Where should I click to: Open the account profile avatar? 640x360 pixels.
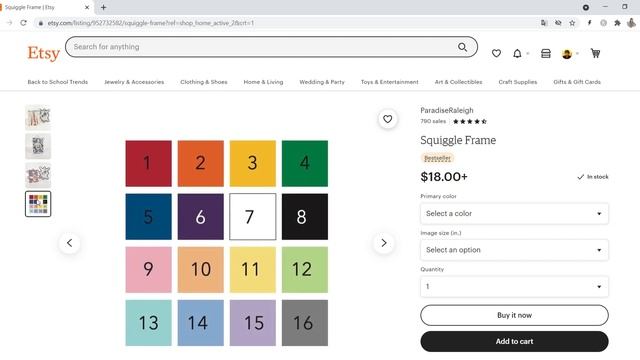click(567, 53)
